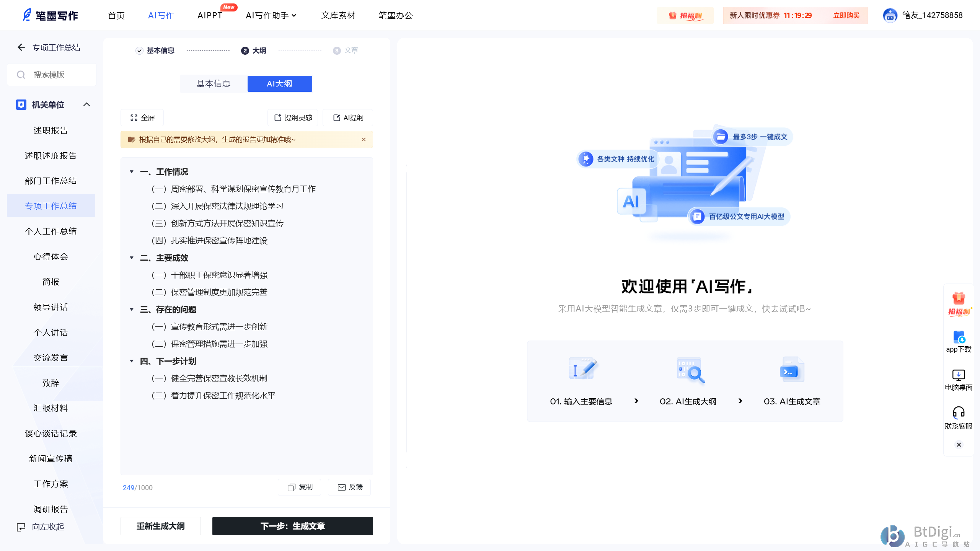Image resolution: width=980 pixels, height=551 pixels.
Task: Click step 2 大纲 indicator
Action: coord(253,51)
